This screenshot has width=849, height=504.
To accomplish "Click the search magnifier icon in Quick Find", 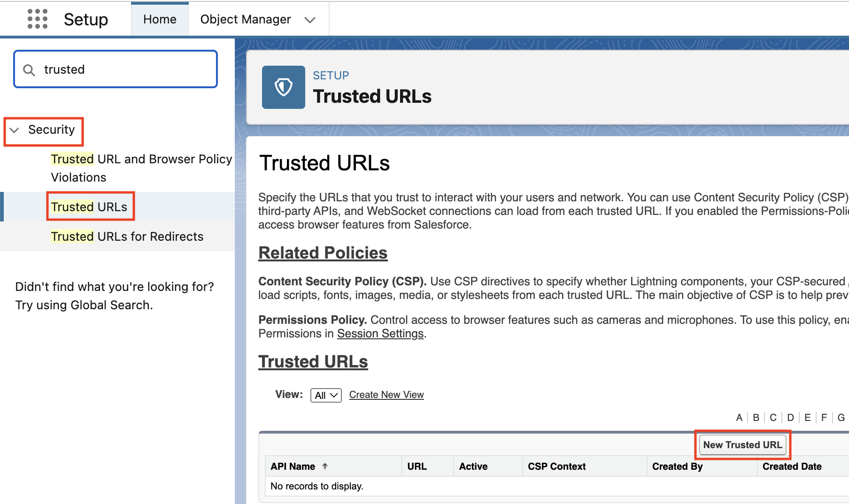I will pyautogui.click(x=29, y=70).
